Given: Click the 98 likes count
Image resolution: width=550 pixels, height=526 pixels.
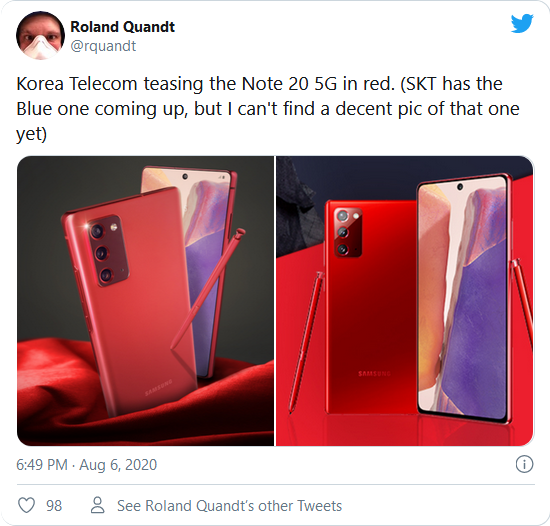Looking at the screenshot, I should [54, 506].
